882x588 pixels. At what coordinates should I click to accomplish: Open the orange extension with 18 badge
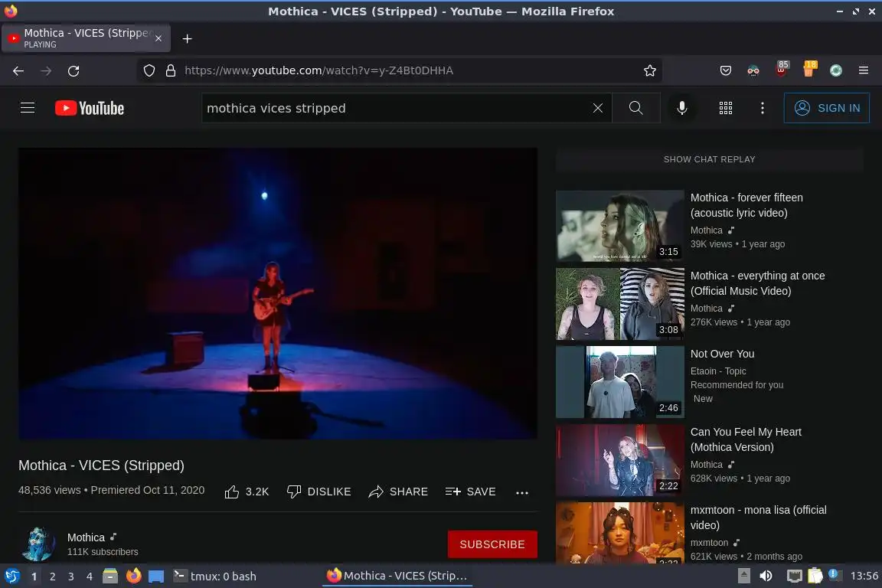809,69
